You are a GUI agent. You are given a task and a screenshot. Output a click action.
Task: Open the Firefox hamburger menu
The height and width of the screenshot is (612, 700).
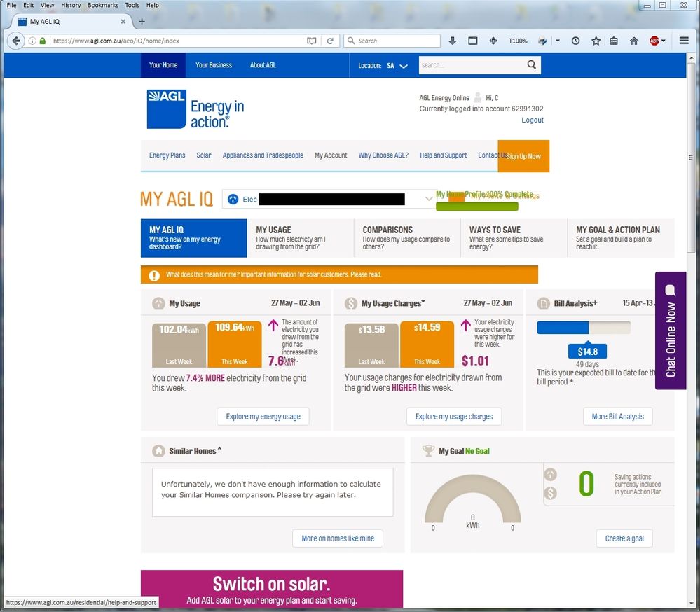[685, 41]
